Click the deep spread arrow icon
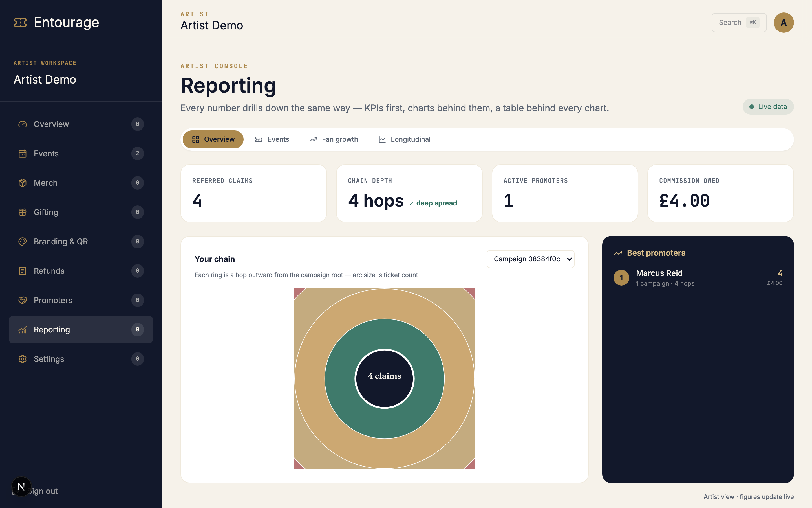Image resolution: width=812 pixels, height=508 pixels. point(411,203)
